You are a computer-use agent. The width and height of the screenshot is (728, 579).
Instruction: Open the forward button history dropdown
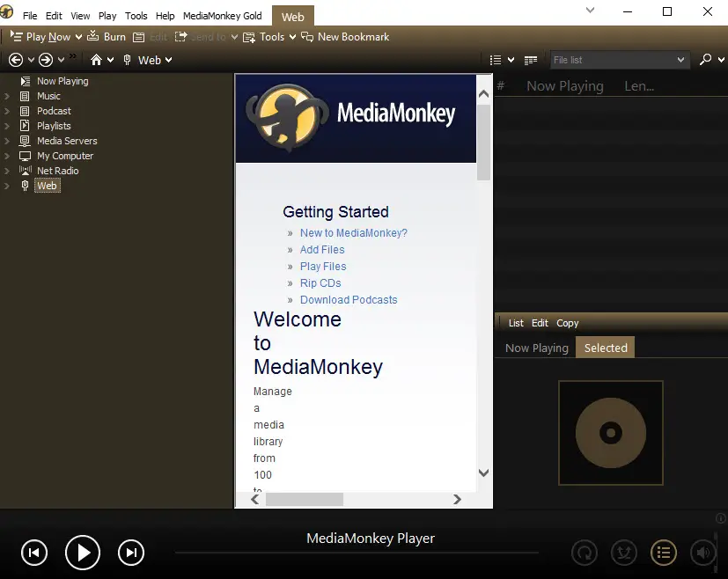(x=61, y=60)
